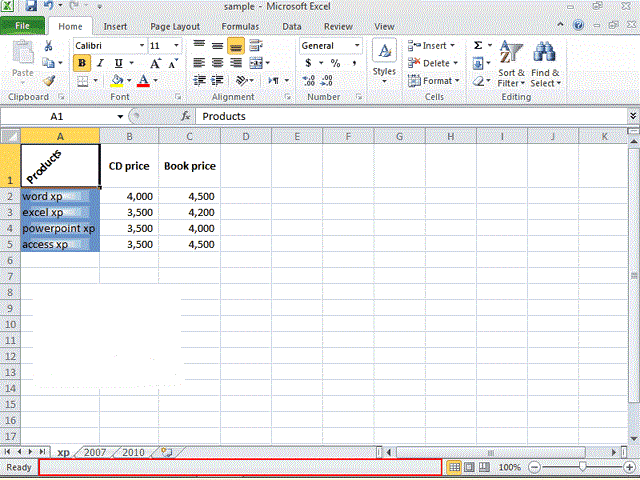Viewport: 640px width, 480px height.
Task: Click the Save icon in quick access
Action: point(31,6)
